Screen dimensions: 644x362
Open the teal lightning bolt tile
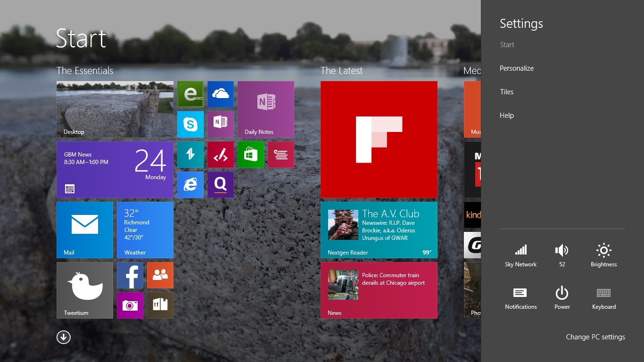click(x=190, y=155)
